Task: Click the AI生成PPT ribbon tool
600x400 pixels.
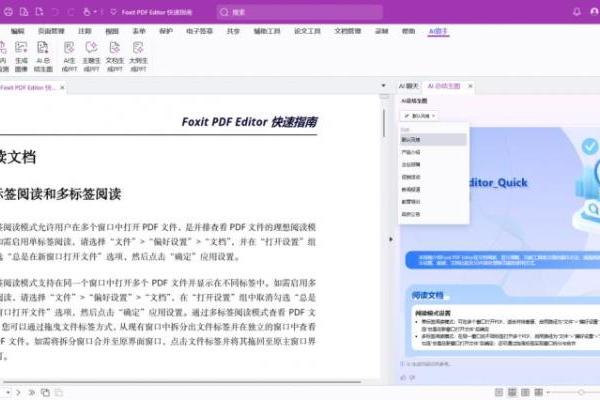Action: 69,57
